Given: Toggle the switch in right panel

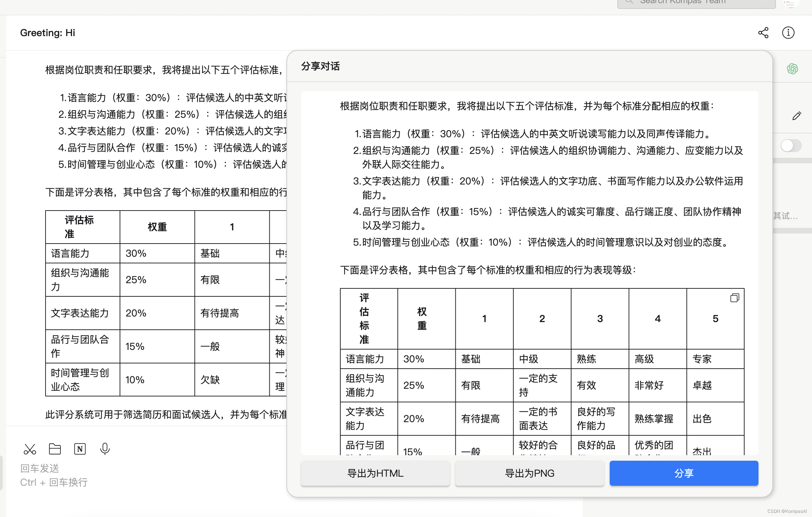Looking at the screenshot, I should tap(791, 146).
